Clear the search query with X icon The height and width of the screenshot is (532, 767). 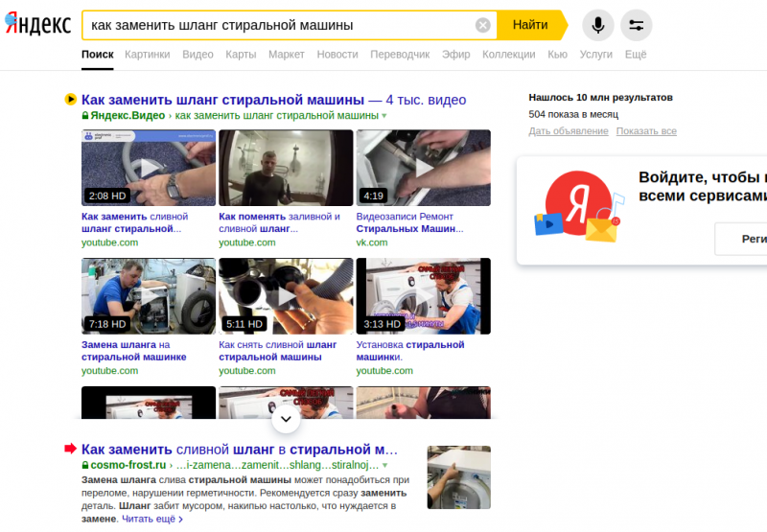pyautogui.click(x=483, y=25)
